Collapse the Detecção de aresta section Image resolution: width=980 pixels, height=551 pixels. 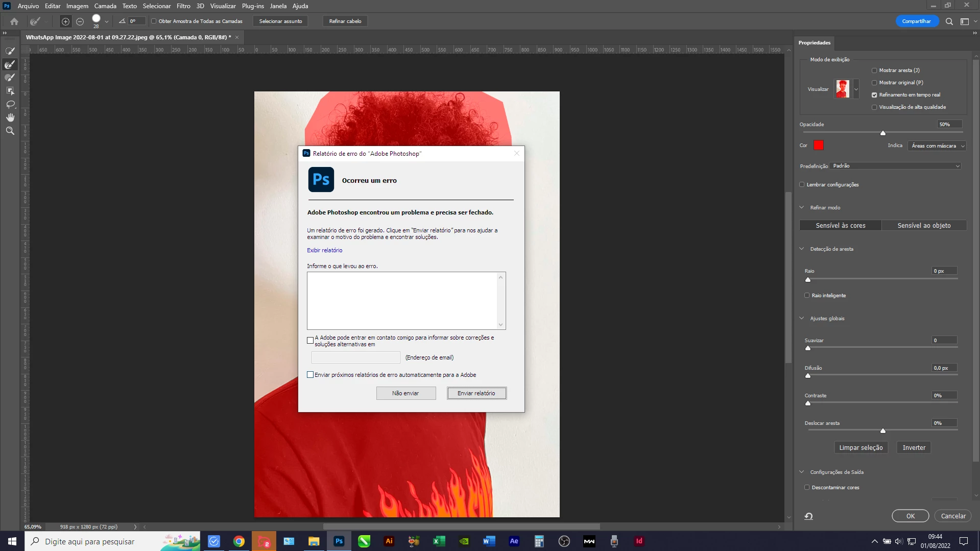click(x=802, y=249)
